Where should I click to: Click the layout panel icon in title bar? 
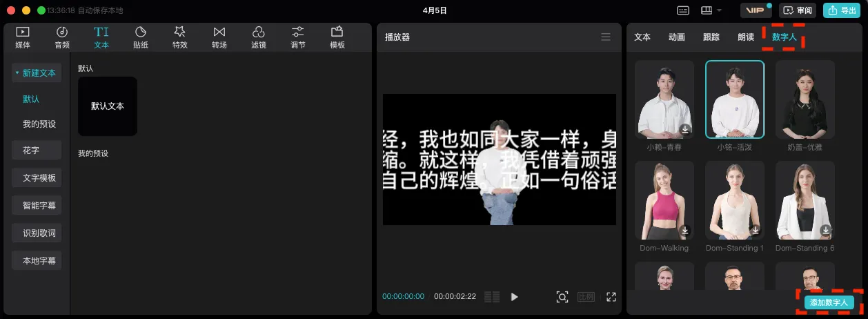coord(706,10)
